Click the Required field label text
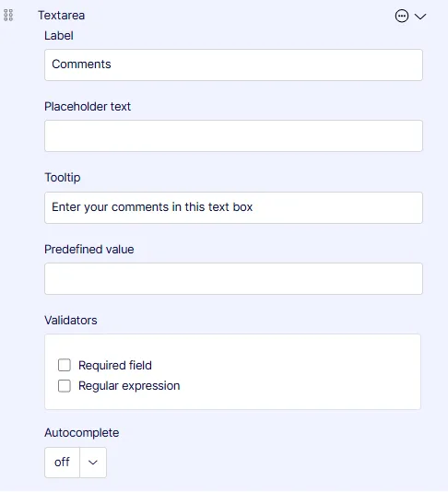448x492 pixels. 115,365
